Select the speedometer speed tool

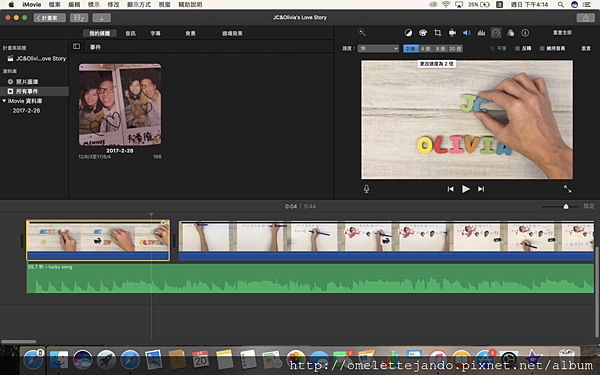tap(496, 33)
